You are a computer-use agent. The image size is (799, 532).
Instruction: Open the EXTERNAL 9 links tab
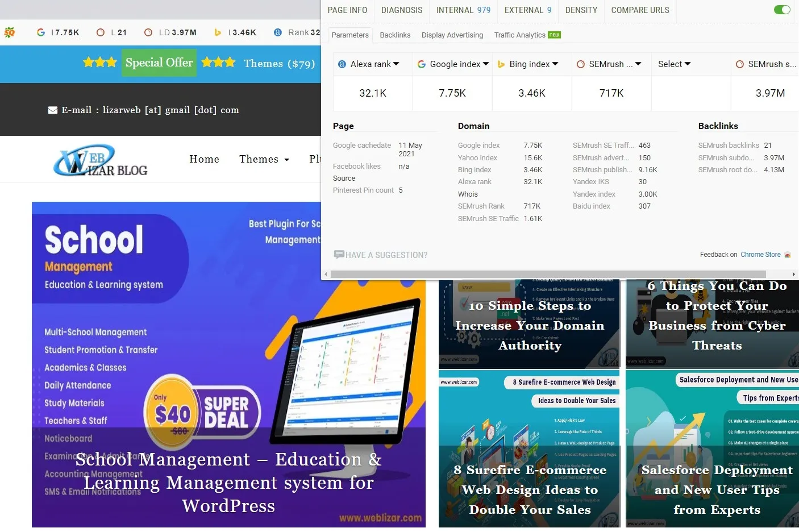click(x=528, y=10)
